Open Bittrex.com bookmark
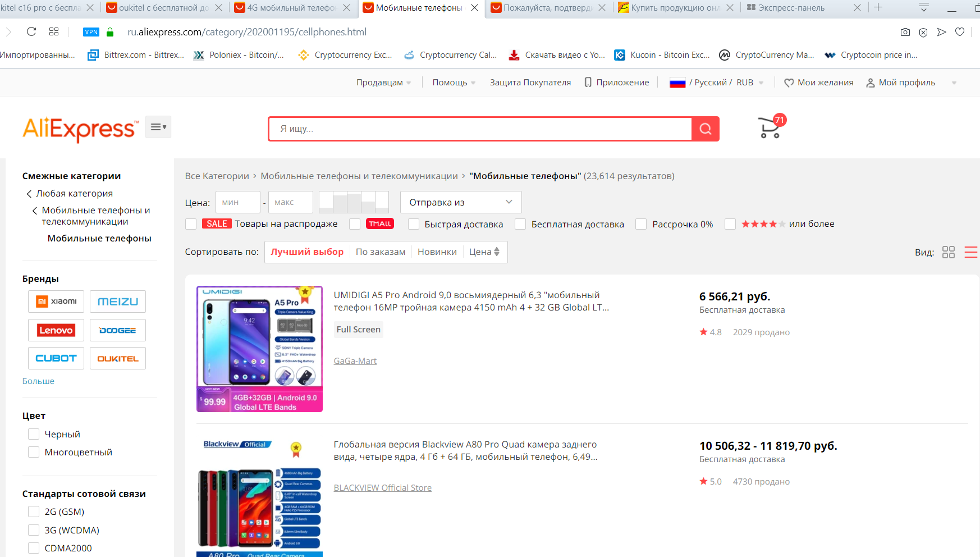Screen dimensions: 980x557 tap(136, 55)
